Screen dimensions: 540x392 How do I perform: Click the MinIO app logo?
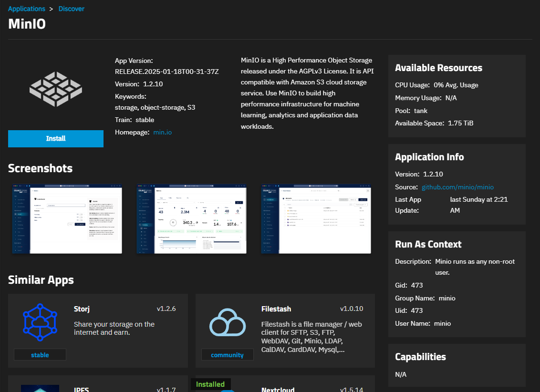56,89
